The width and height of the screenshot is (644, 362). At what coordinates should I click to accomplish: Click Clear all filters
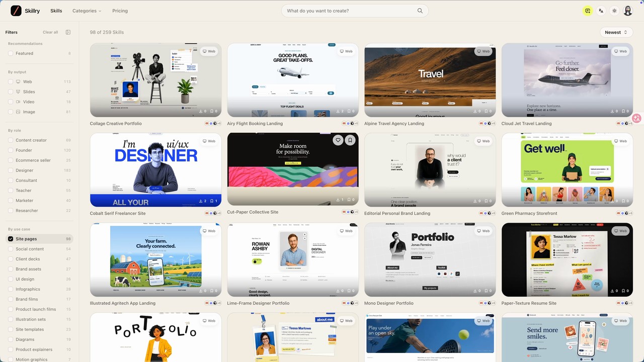50,32
